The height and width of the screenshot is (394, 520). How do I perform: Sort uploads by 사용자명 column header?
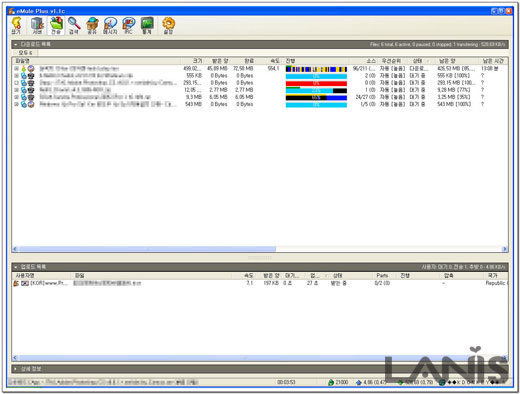point(42,276)
